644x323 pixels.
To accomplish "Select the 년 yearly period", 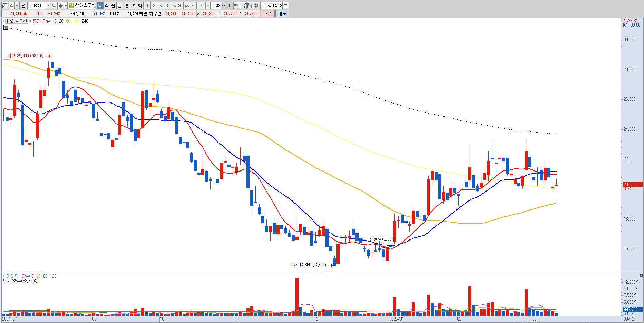I will tap(119, 6).
